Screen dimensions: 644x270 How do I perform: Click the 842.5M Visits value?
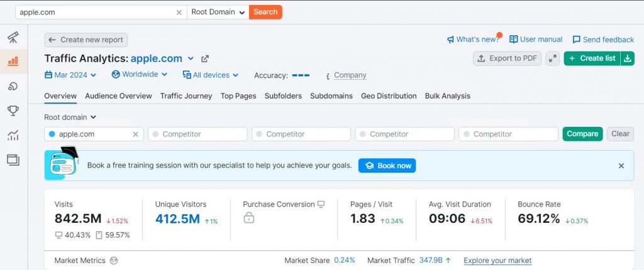click(78, 219)
